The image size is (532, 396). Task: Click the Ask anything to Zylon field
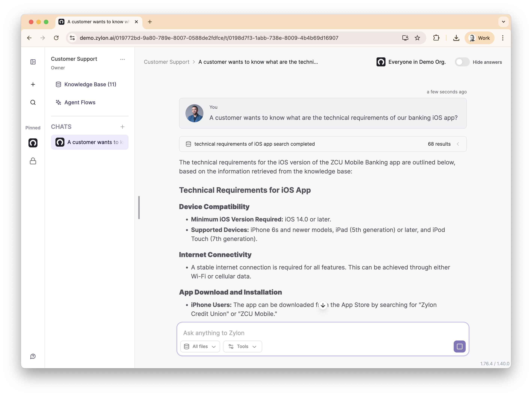311,333
